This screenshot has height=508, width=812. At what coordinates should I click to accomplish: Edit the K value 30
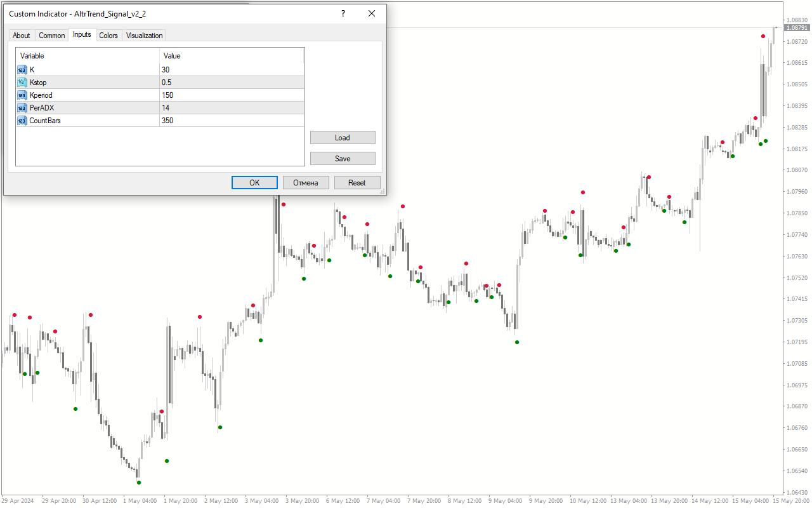[x=232, y=70]
